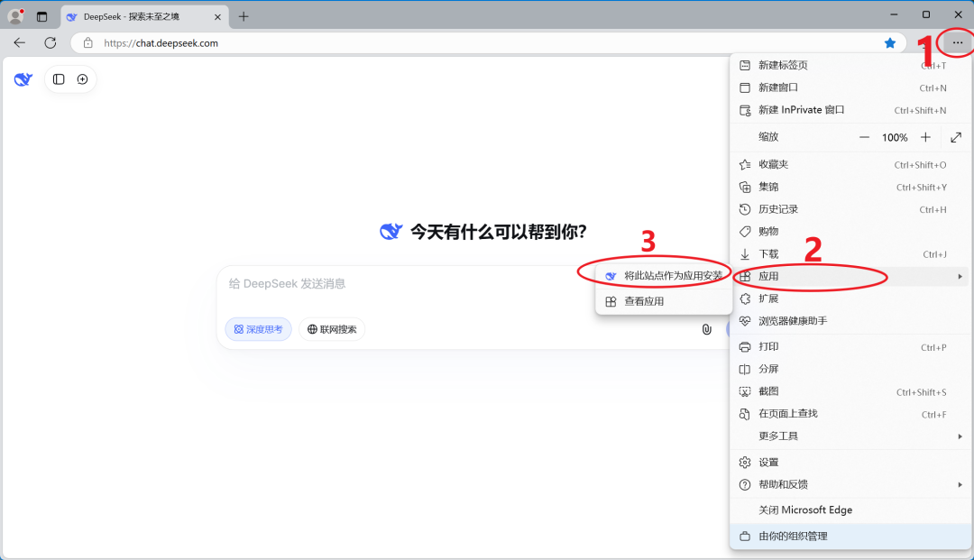Close the DeepSeek tab
Viewport: 974px width, 560px height.
217,17
